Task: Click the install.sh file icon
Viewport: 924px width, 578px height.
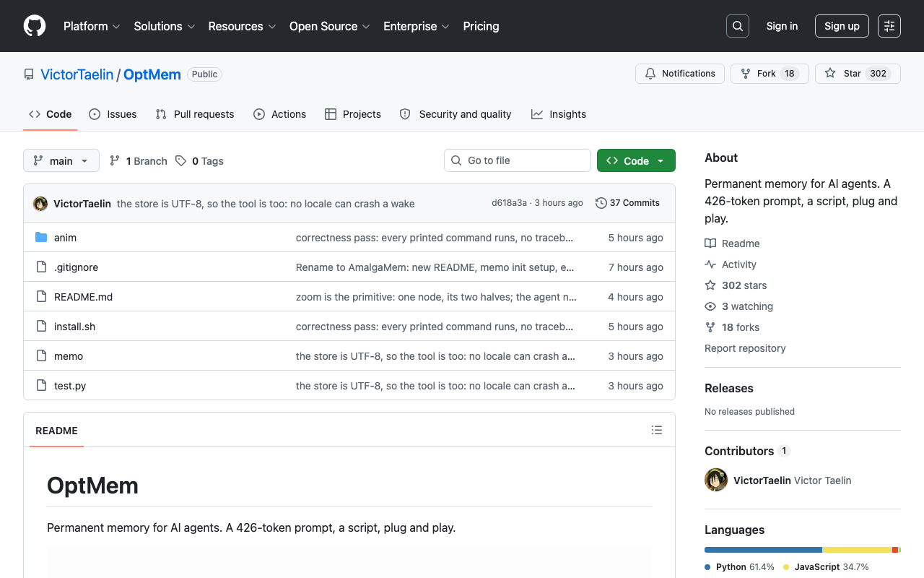Action: pyautogui.click(x=41, y=327)
